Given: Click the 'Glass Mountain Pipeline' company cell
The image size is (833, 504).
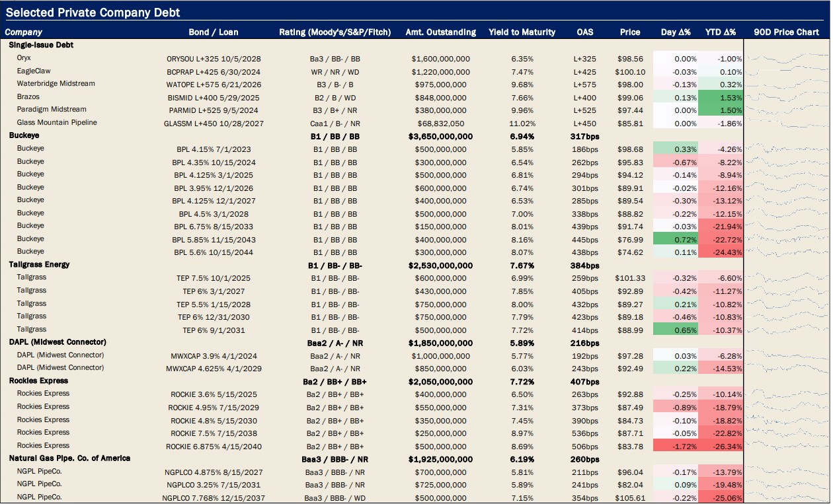Looking at the screenshot, I should (57, 122).
